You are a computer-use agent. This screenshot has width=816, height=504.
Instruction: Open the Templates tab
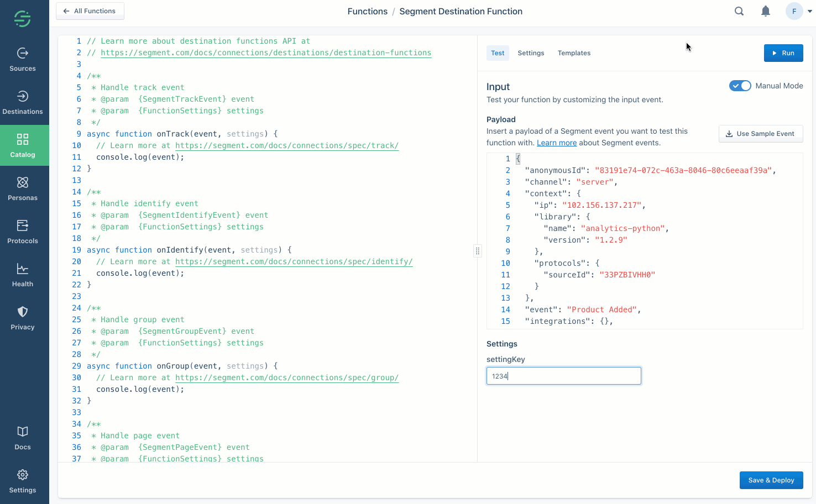click(x=574, y=53)
